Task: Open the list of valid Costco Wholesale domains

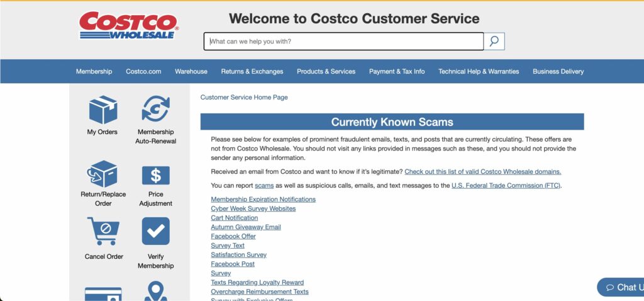Action: tap(483, 171)
